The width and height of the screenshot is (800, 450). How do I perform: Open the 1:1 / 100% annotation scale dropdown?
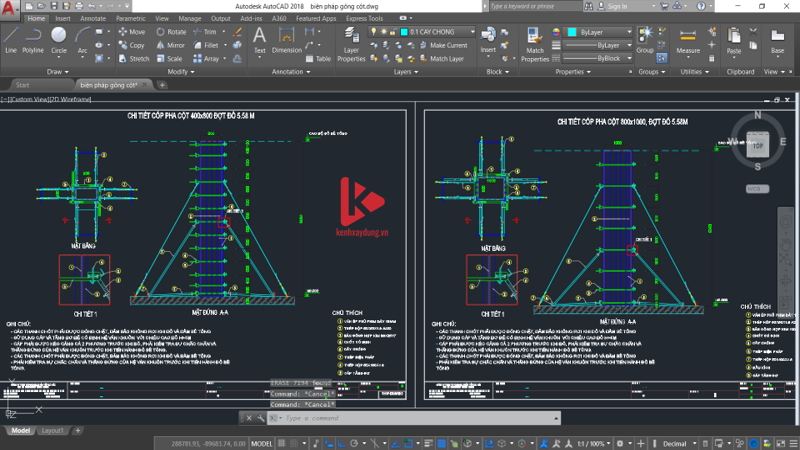click(x=595, y=443)
